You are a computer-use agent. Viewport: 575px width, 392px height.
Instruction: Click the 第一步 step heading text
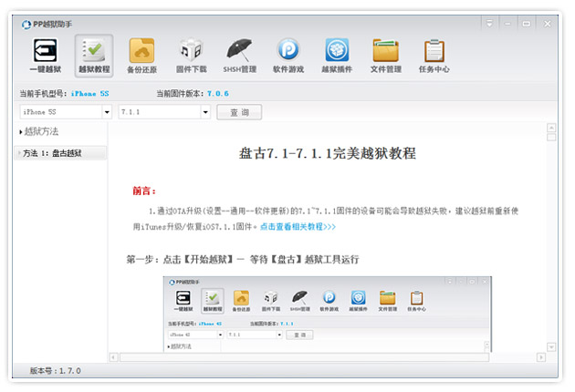tap(243, 260)
